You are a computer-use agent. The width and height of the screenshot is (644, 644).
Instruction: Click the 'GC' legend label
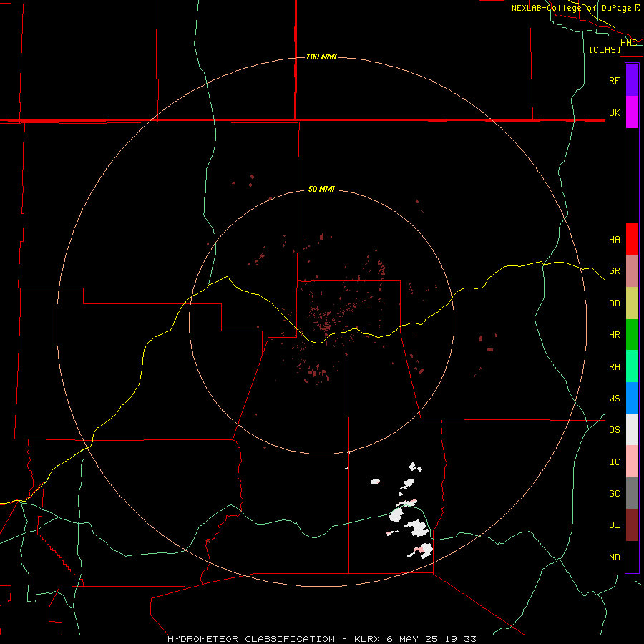tap(615, 494)
